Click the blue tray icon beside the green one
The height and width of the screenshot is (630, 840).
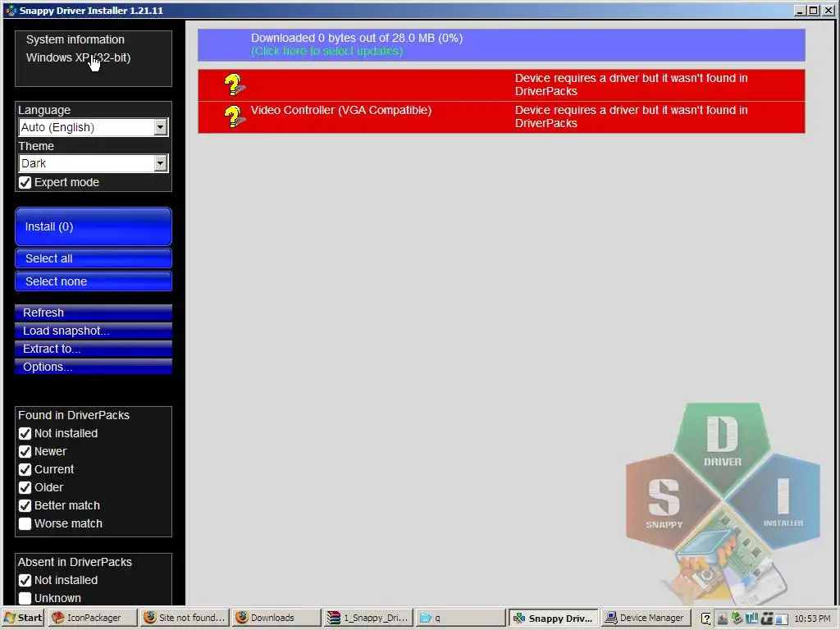coord(751,619)
